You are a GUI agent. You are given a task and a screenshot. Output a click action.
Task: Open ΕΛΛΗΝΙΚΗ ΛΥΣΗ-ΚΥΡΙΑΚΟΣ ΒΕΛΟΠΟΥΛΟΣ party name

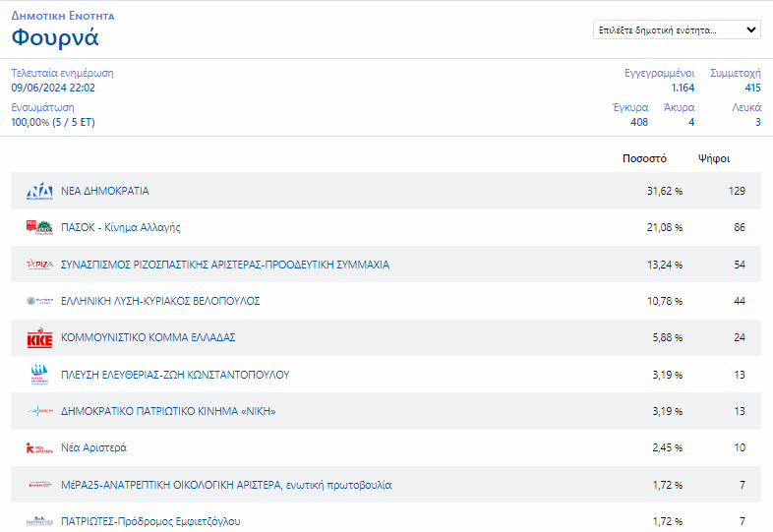(160, 301)
